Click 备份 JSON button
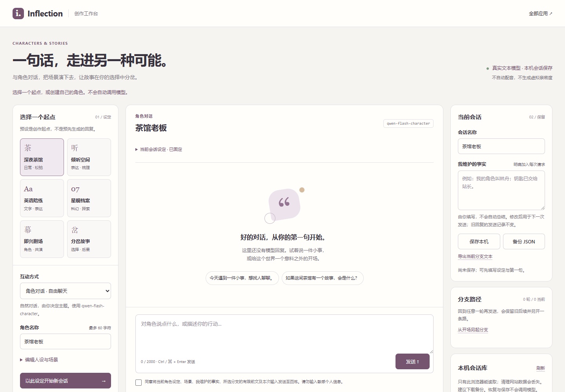Screen dimensions: 565x392 [524, 241]
